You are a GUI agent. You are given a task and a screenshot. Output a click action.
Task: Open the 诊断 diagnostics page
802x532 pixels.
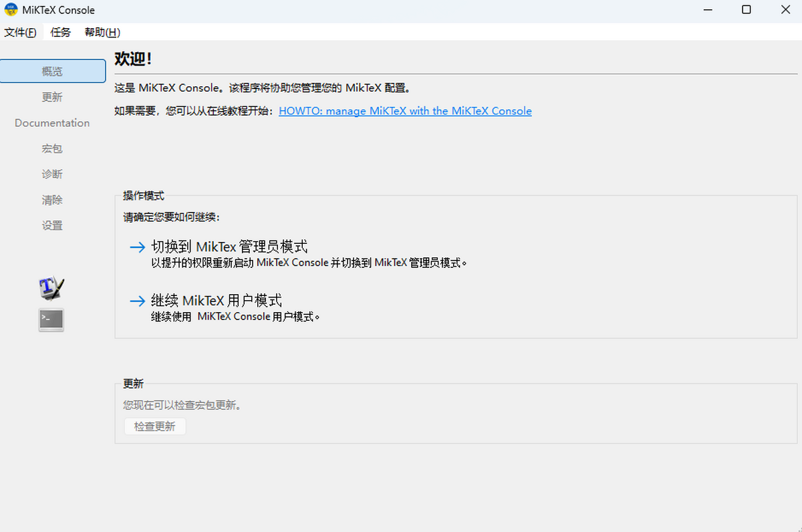52,174
